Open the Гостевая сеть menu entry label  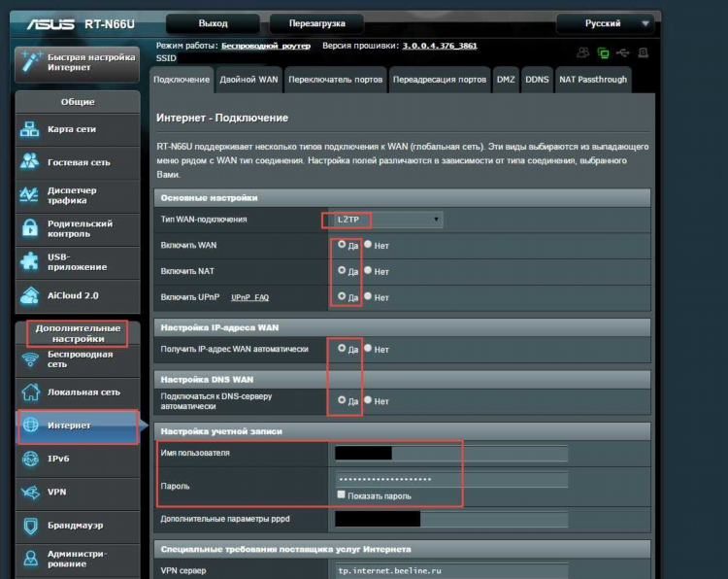[x=79, y=162]
